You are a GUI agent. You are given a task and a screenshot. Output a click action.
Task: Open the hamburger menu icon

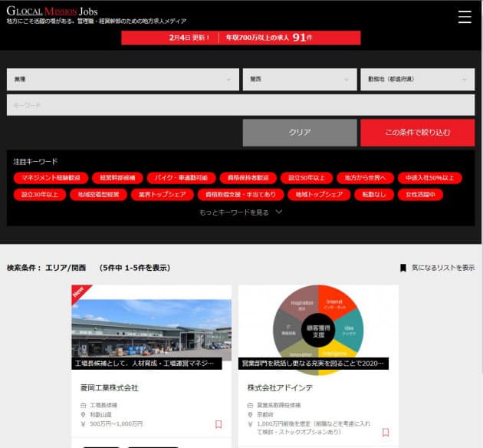[465, 17]
